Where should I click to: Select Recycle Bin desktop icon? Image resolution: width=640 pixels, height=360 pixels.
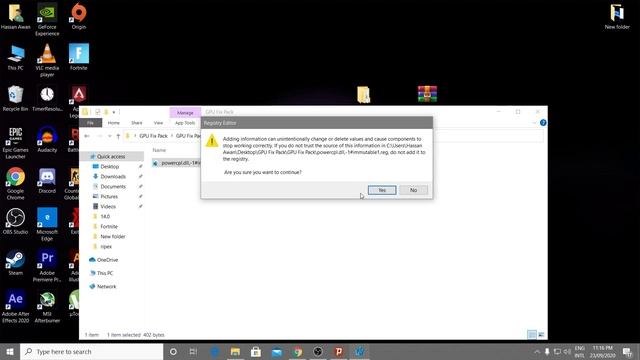(x=16, y=99)
